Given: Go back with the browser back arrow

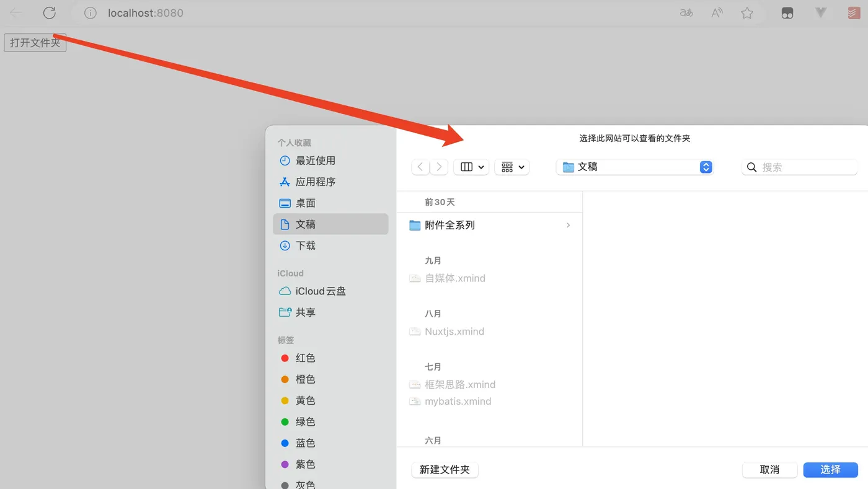Looking at the screenshot, I should tap(16, 12).
